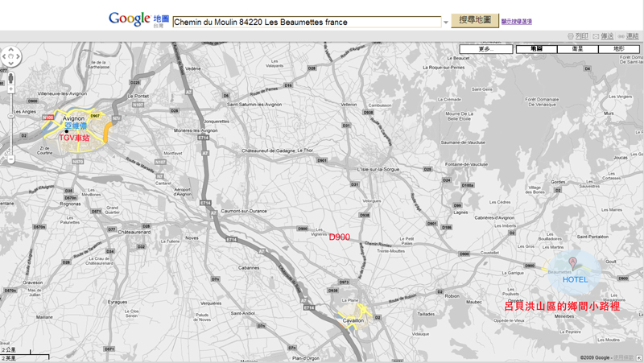Screen dimensions: 644x363
Task: Click the red D900 annotation label
Action: coord(339,237)
